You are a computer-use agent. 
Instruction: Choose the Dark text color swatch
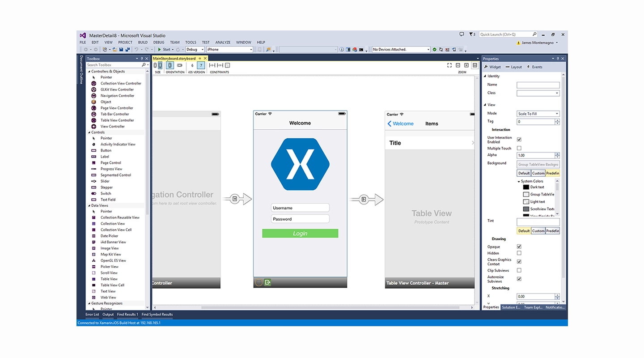526,187
